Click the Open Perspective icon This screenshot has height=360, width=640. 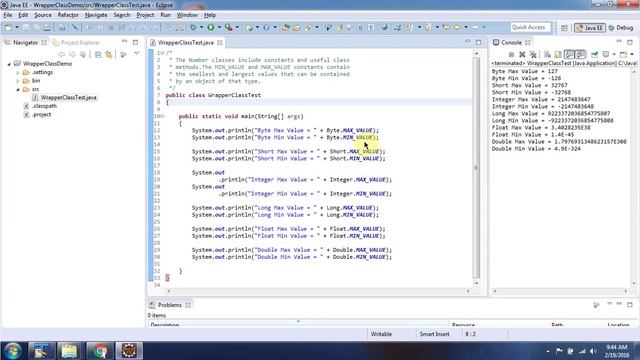564,28
